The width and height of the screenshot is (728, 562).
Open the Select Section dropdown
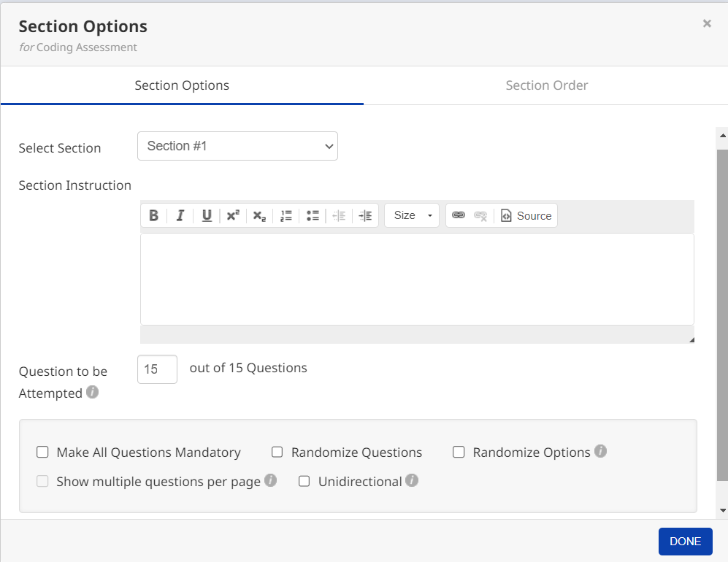click(x=238, y=146)
